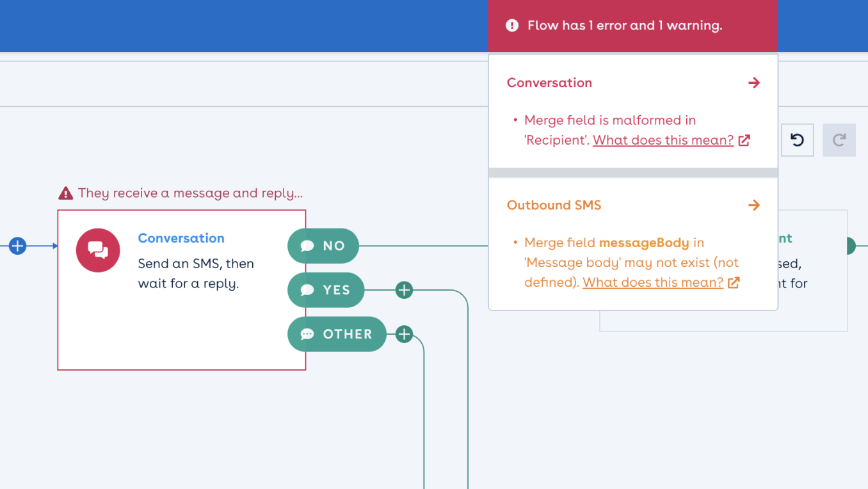Image resolution: width=868 pixels, height=489 pixels.
Task: Open 'What does this mean?' for malformed merge field
Action: tap(663, 141)
